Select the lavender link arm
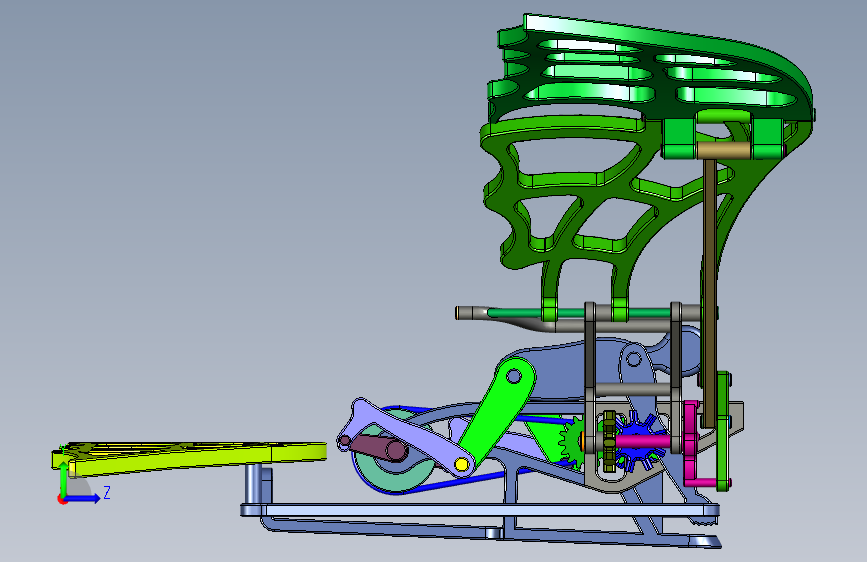Image resolution: width=867 pixels, height=562 pixels. [404, 434]
